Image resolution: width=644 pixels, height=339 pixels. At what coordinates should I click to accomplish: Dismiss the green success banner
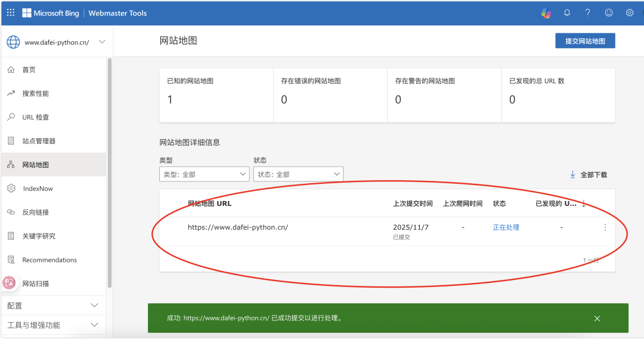point(597,319)
